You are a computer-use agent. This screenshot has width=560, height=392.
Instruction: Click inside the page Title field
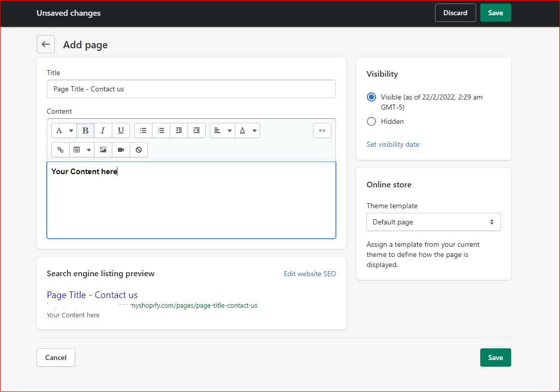[x=191, y=89]
